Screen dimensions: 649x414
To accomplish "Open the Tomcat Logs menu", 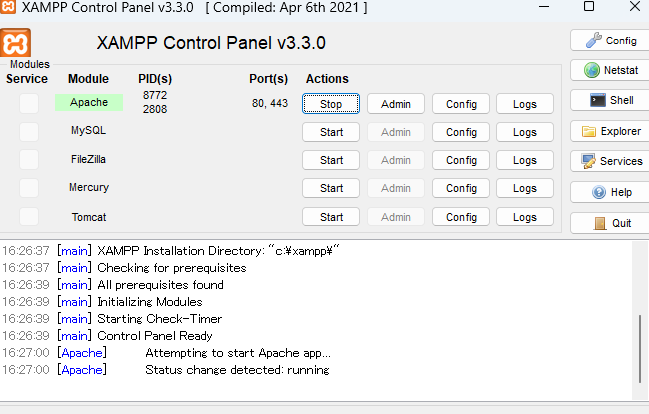I will coord(525,217).
